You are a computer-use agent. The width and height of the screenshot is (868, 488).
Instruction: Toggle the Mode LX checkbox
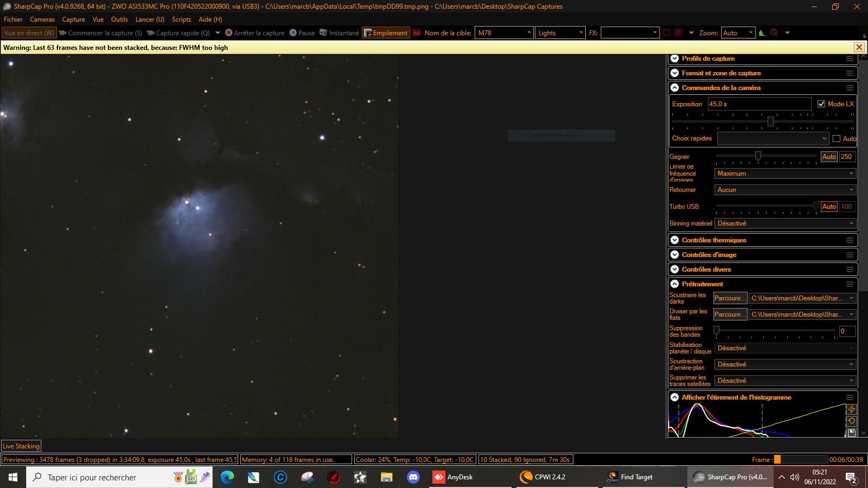pyautogui.click(x=821, y=104)
